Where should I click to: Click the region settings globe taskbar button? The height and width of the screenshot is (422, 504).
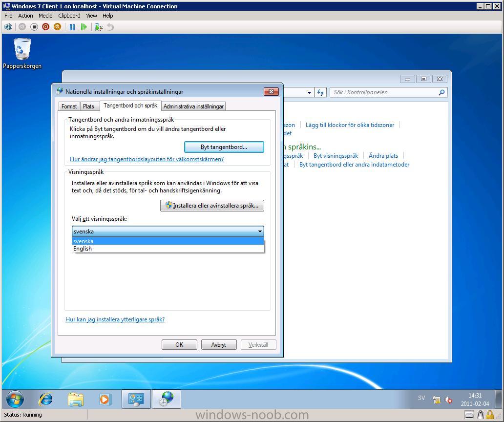click(167, 399)
